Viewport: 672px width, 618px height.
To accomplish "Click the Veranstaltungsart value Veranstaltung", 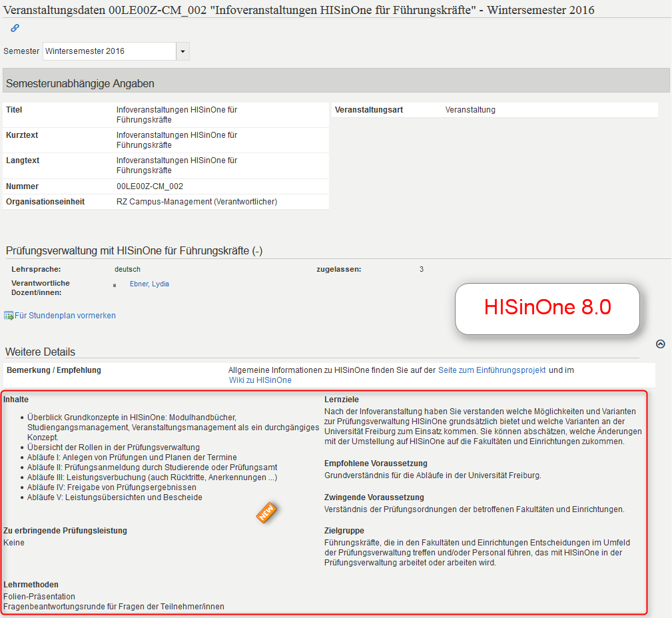I will tap(470, 110).
